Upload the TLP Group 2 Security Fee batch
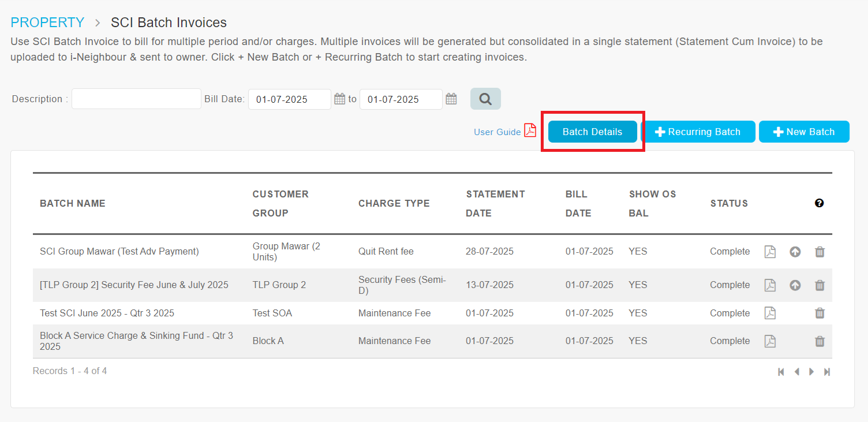This screenshot has width=868, height=422. (x=795, y=285)
